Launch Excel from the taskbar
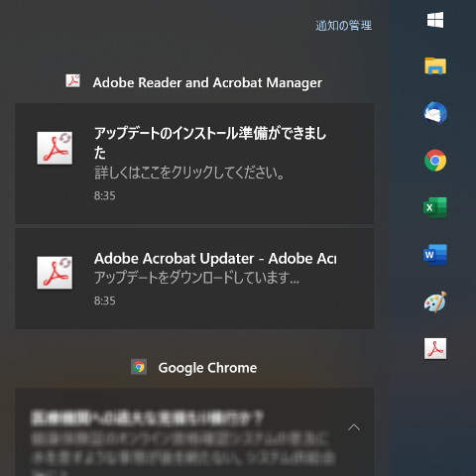Screen dimensions: 476x476 (x=435, y=207)
